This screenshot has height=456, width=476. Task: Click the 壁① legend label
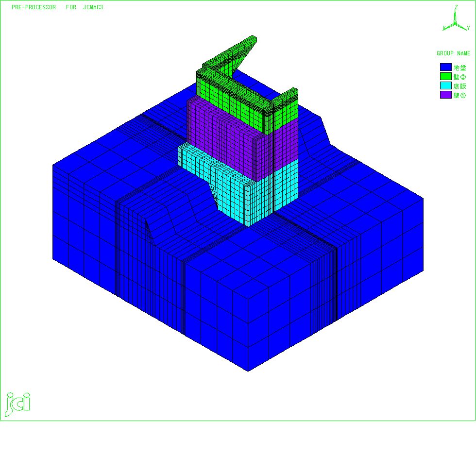click(x=459, y=95)
